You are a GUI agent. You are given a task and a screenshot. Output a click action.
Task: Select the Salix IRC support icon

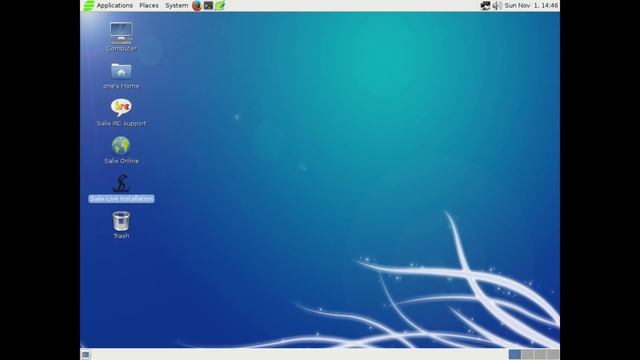click(121, 107)
